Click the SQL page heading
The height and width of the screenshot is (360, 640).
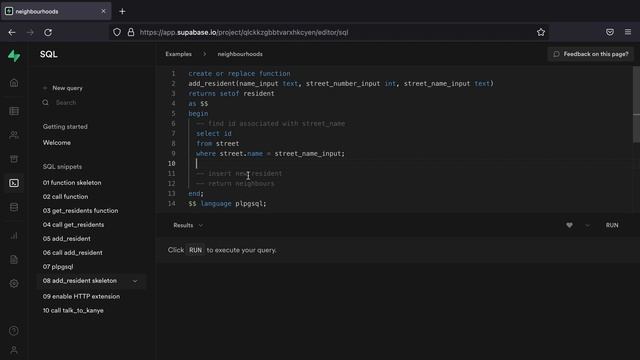[x=49, y=54]
